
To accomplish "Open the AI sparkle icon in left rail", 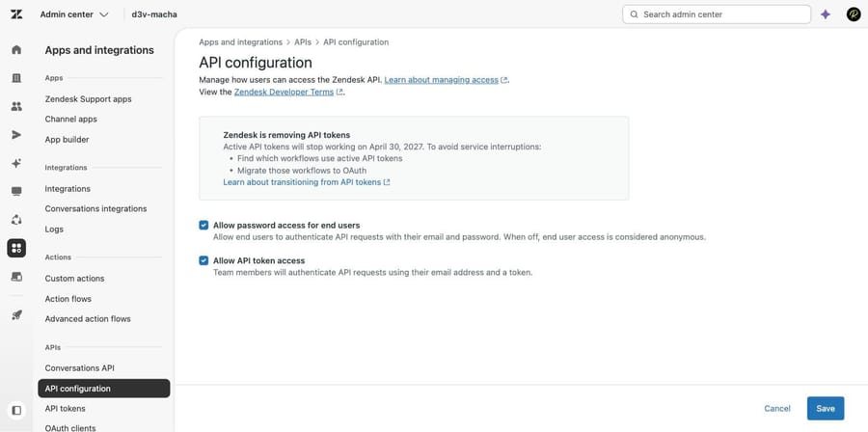I will 16,163.
